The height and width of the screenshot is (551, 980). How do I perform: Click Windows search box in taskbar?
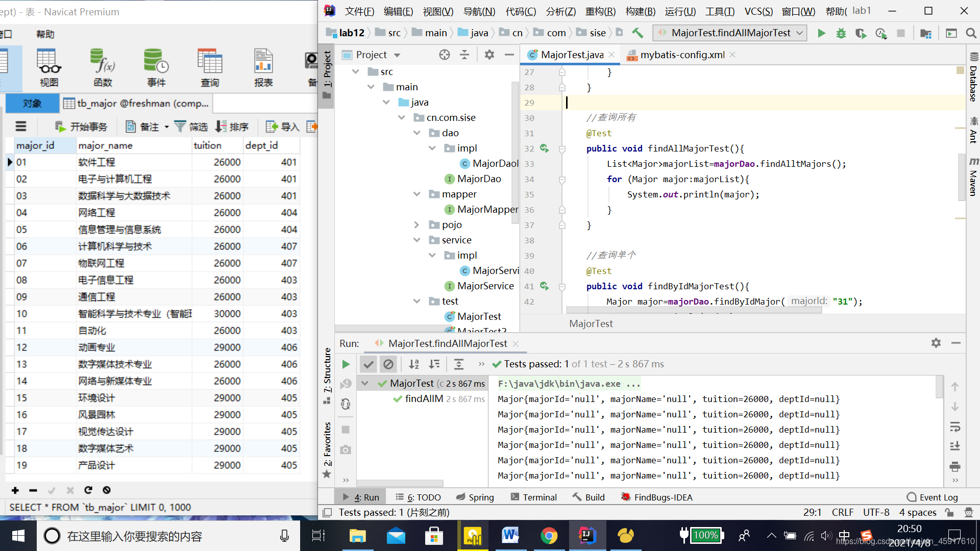(167, 536)
